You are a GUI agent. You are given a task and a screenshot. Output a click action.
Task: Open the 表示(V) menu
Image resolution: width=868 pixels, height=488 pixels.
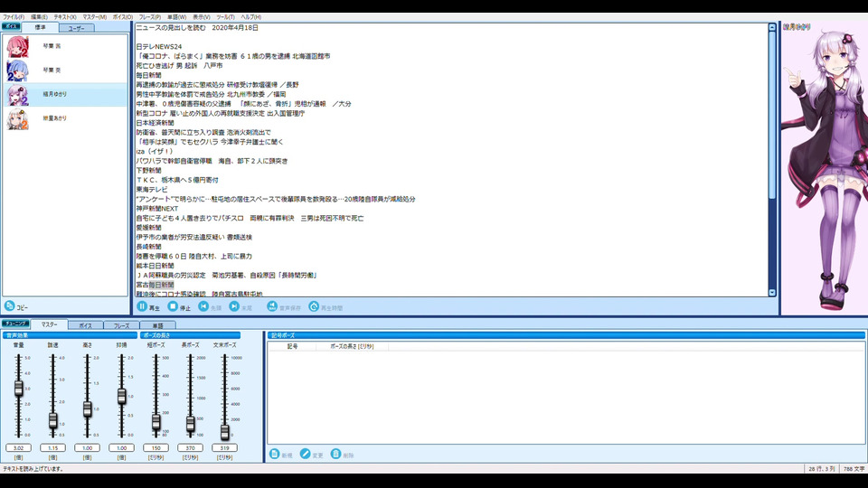[x=201, y=17]
